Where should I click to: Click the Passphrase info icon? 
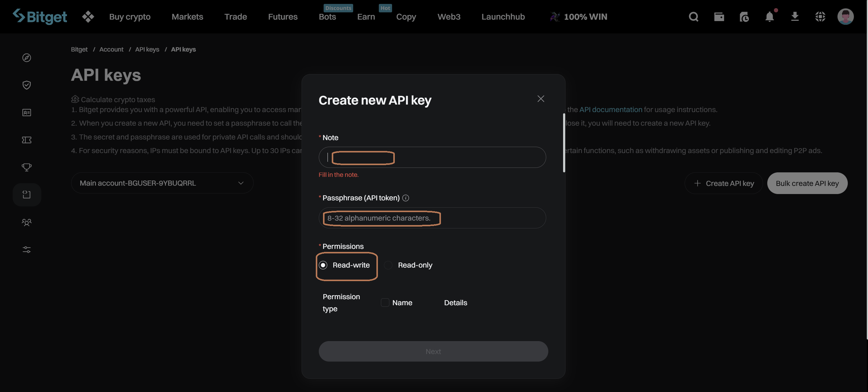[406, 198]
